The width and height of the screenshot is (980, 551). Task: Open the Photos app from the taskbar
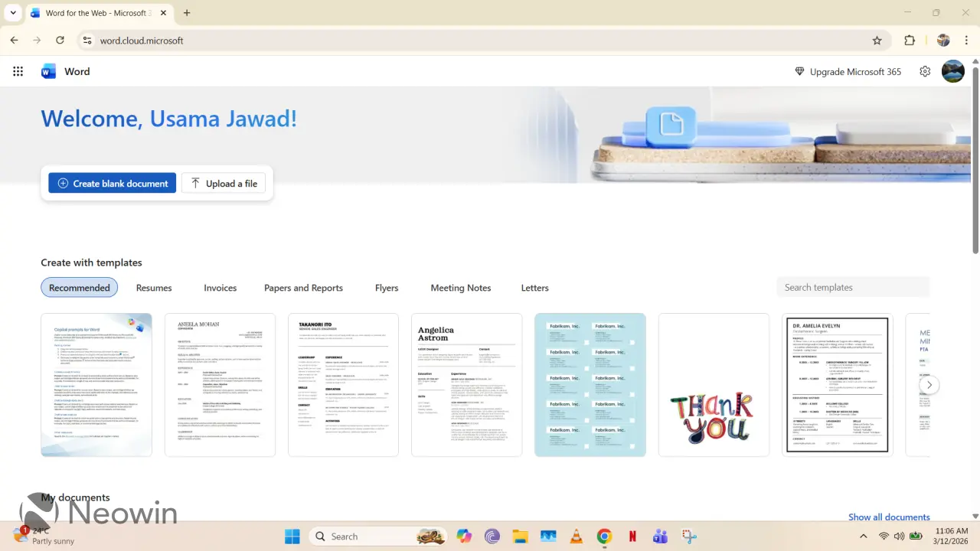548,536
